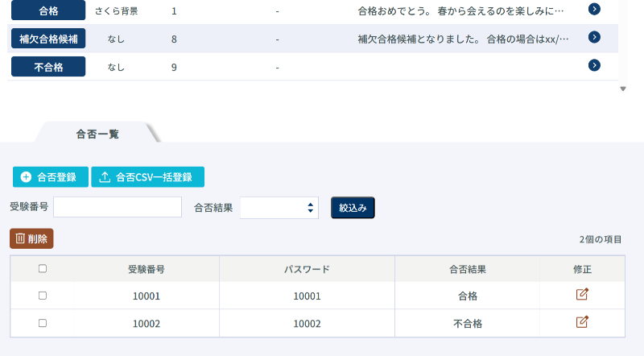Screen dimensions: 644x356
Task: Click the 受験番号 column header
Action: coord(147,269)
